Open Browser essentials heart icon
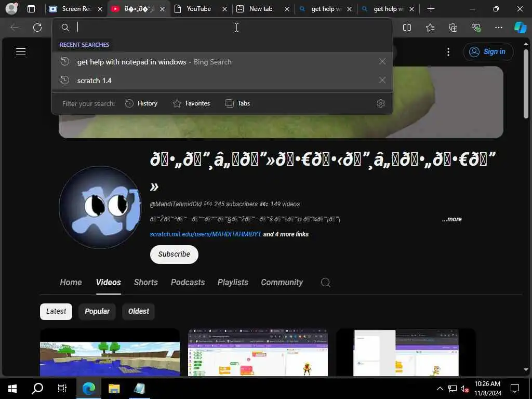 tap(476, 28)
